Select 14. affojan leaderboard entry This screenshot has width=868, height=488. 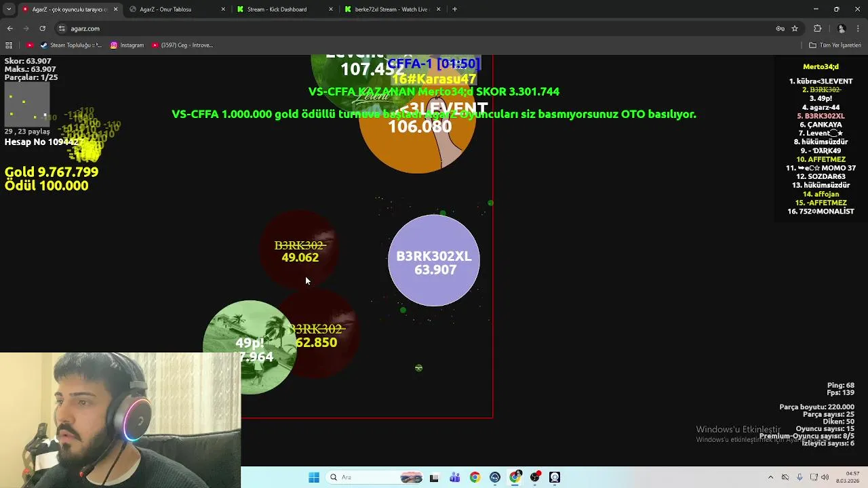(821, 194)
